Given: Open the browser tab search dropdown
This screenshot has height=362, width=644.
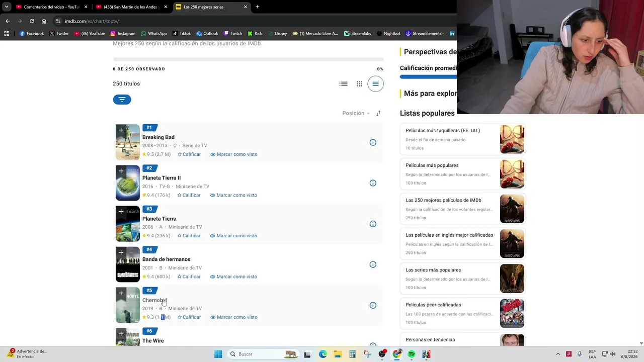Looking at the screenshot, I should pos(7,7).
